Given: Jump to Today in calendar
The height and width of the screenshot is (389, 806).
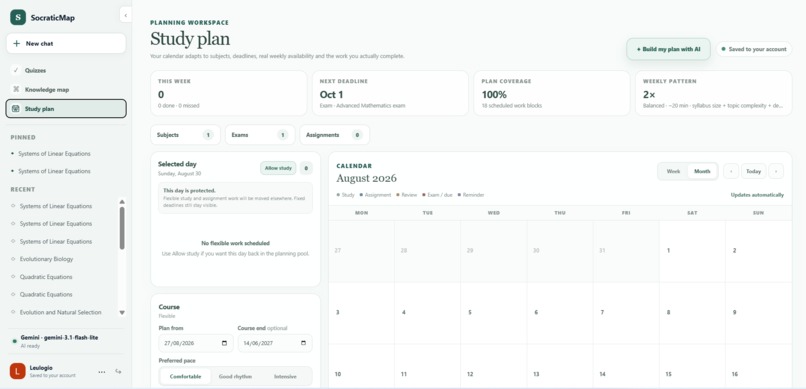Looking at the screenshot, I should [754, 171].
